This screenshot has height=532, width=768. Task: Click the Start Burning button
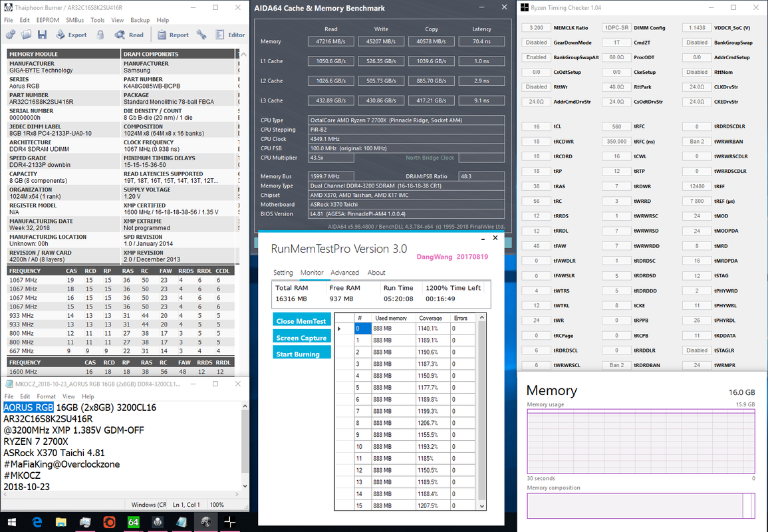tap(302, 354)
